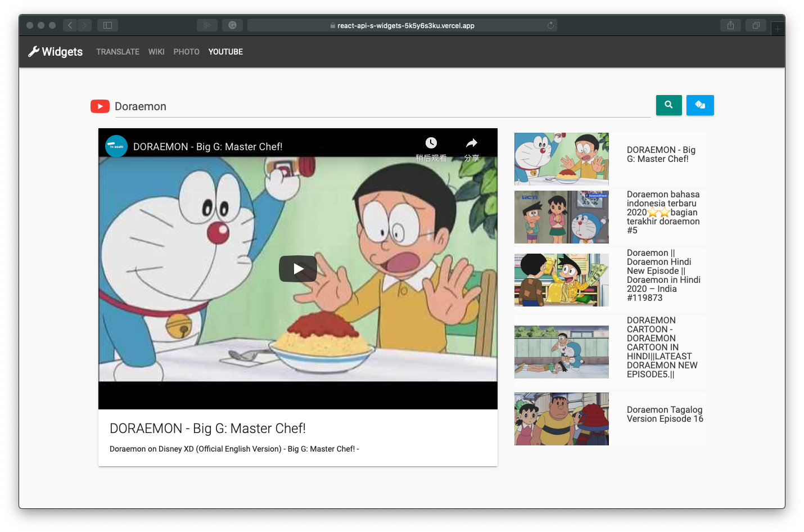This screenshot has width=804, height=532.
Task: Toggle the Safari sidebar button
Action: click(107, 25)
